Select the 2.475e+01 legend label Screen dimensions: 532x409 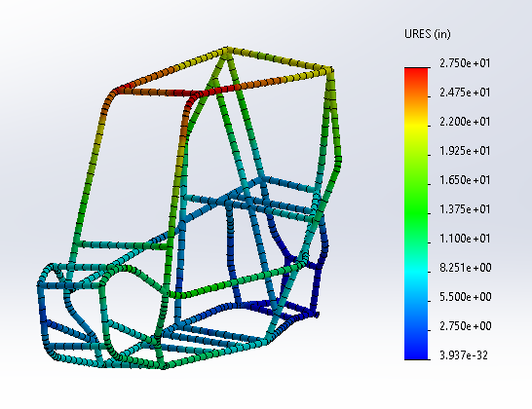pyautogui.click(x=465, y=93)
